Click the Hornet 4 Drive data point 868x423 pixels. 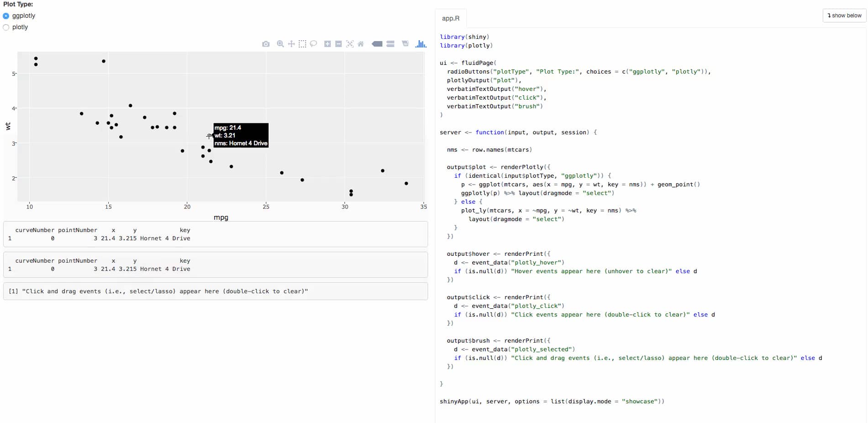point(209,136)
